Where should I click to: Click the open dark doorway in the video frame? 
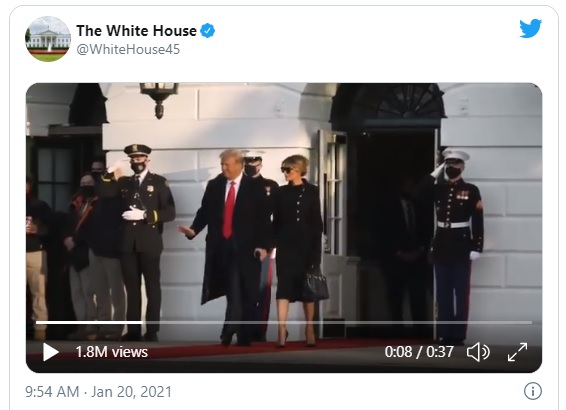(392, 231)
